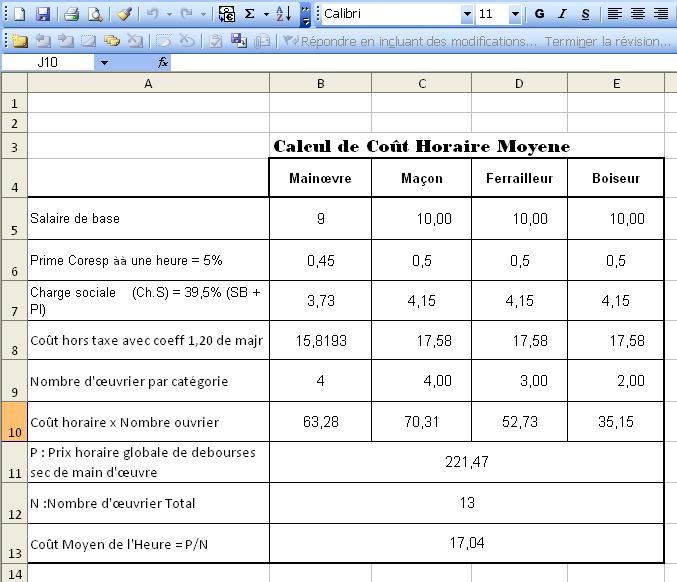This screenshot has width=677, height=582.
Task: Select the 'Mainœvre' header cell
Action: [x=320, y=178]
